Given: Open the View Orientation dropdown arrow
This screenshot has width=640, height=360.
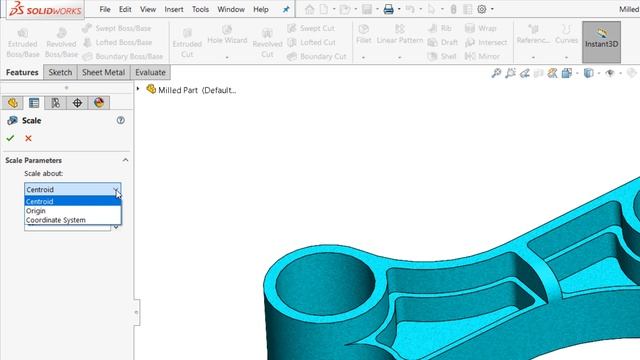Looking at the screenshot, I should click(x=577, y=73).
